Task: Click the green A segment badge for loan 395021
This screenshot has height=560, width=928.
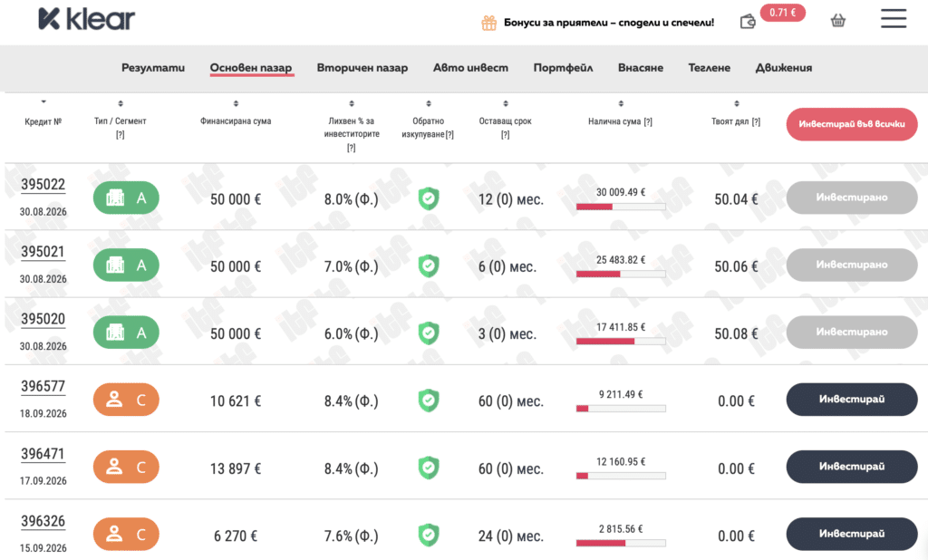Action: click(x=126, y=265)
